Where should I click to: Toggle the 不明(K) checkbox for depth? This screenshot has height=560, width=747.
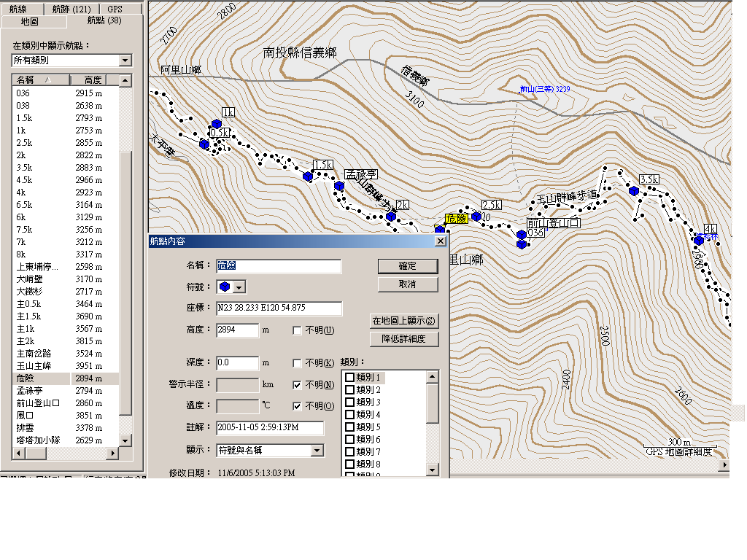[x=297, y=363]
